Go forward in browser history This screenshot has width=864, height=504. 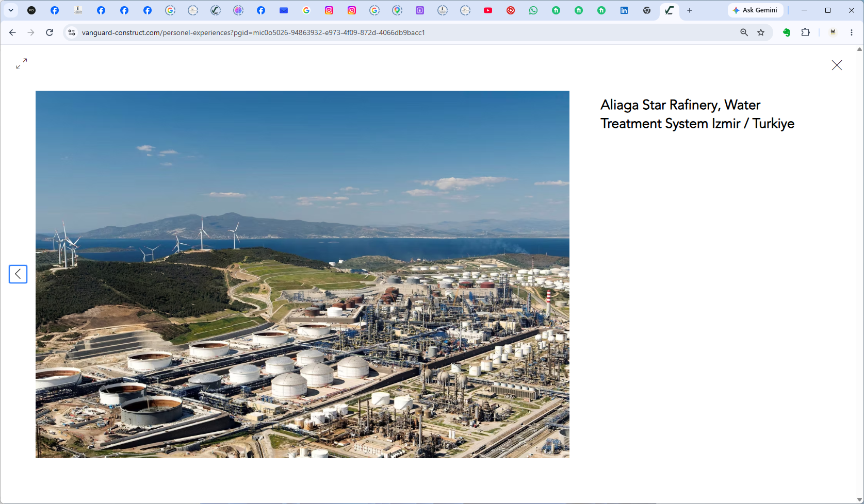(31, 32)
